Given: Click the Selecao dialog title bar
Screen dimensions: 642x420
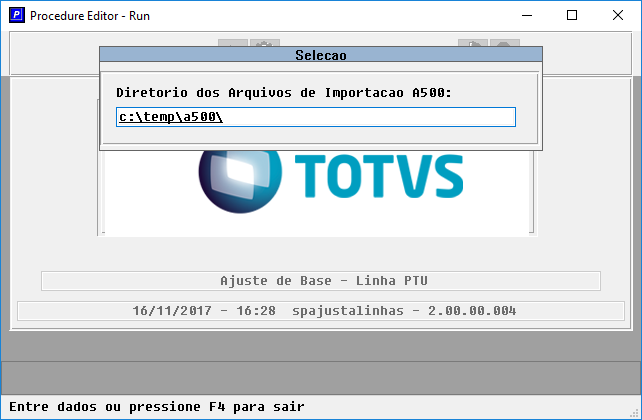Looking at the screenshot, I should (321, 54).
